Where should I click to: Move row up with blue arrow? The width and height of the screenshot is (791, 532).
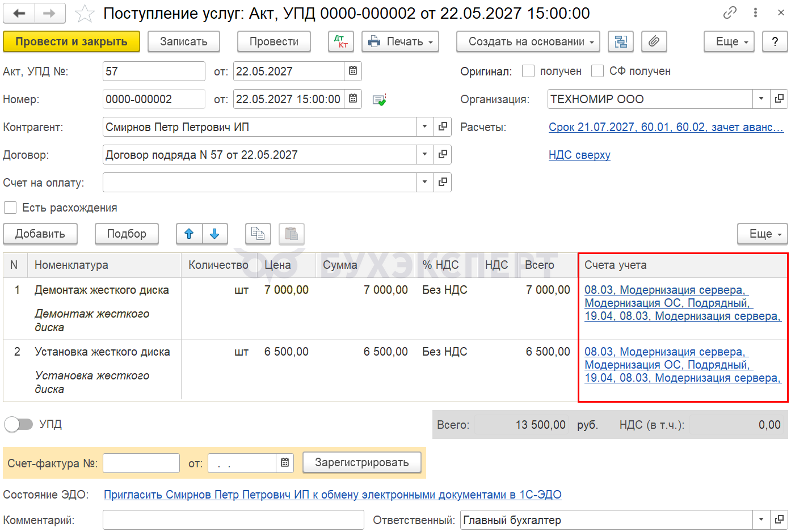coord(189,234)
